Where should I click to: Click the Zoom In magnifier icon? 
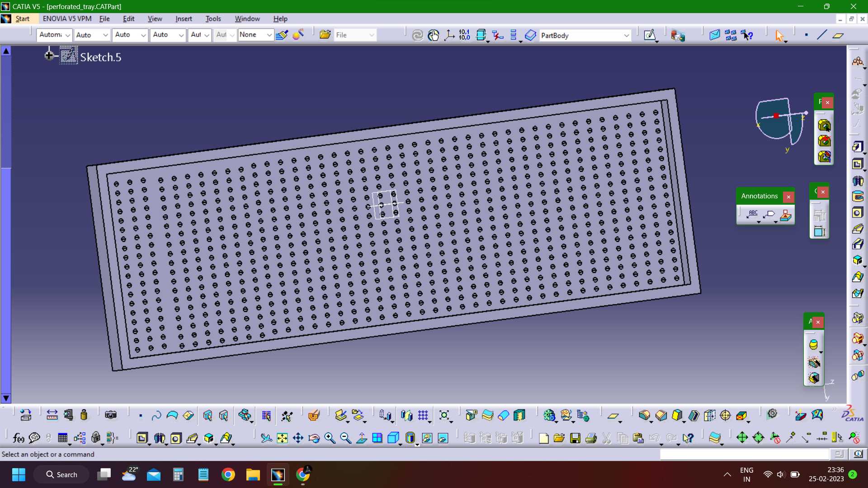pyautogui.click(x=330, y=438)
